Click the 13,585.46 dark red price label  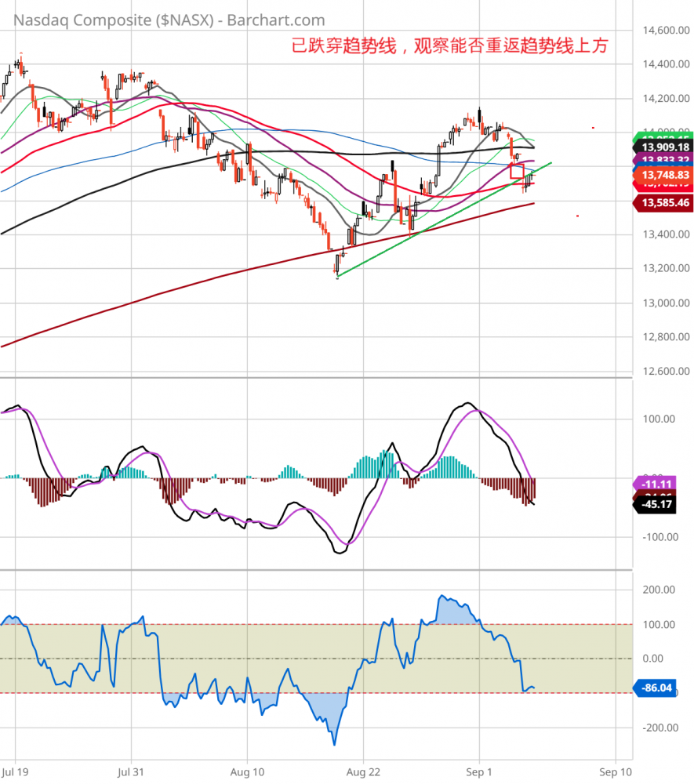pyautogui.click(x=665, y=203)
